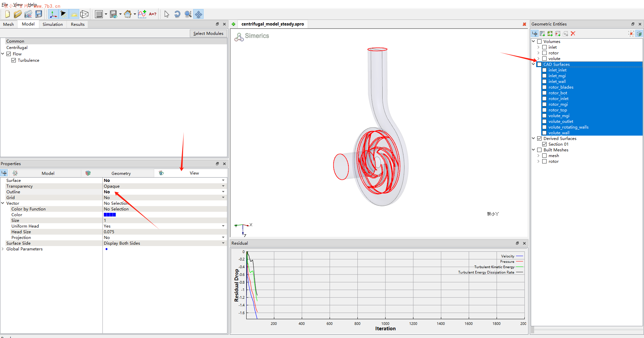Toggle the perspective wireframe box icon
This screenshot has height=338, width=644.
click(84, 14)
